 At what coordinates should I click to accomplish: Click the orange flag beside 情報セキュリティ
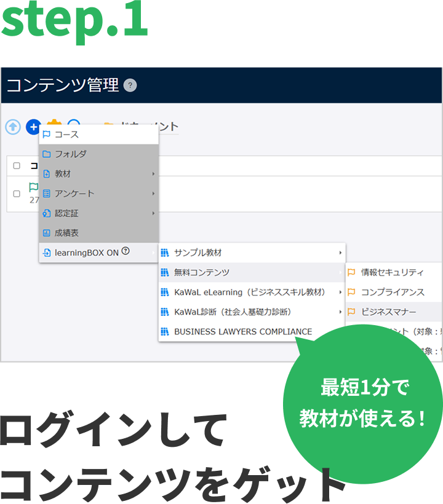[x=351, y=272]
